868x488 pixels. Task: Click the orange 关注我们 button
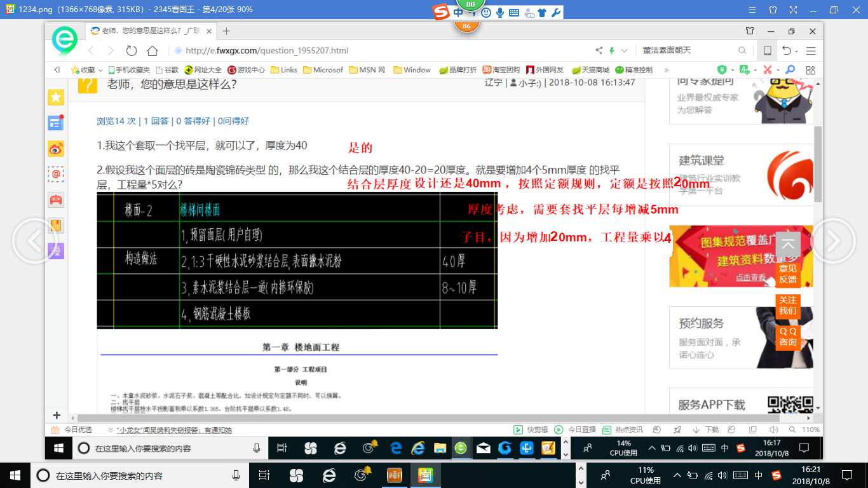(788, 306)
